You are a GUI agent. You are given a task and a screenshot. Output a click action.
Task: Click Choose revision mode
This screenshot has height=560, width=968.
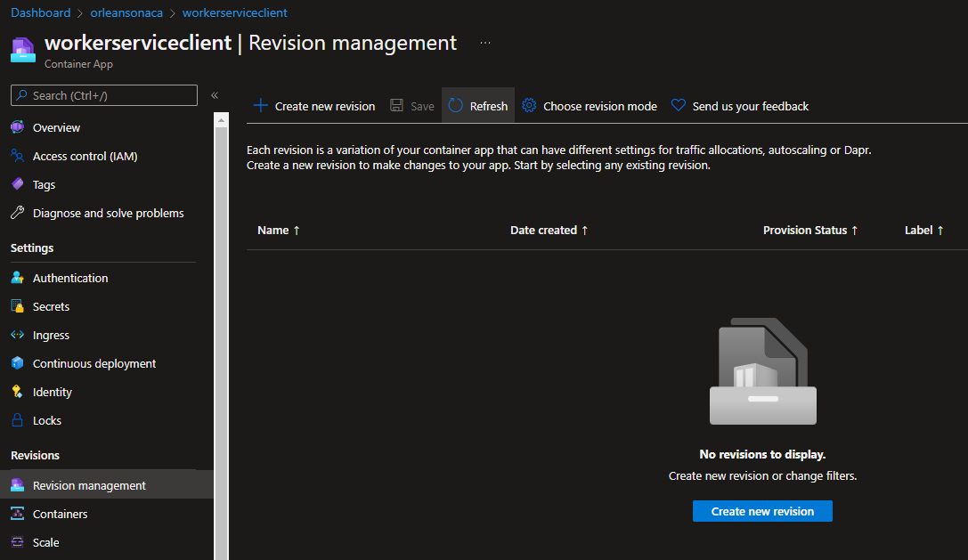[x=589, y=106]
